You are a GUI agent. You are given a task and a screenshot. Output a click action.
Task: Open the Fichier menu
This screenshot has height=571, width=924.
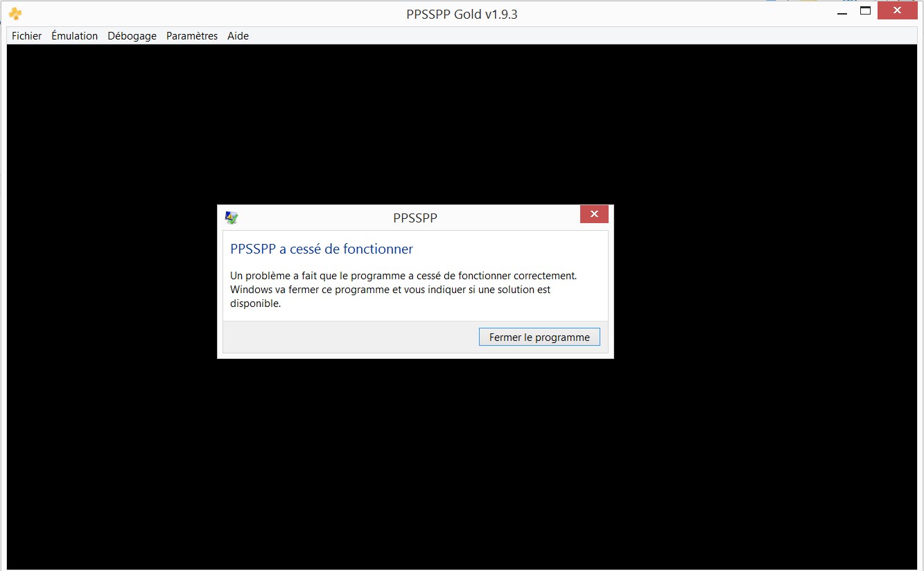click(26, 36)
